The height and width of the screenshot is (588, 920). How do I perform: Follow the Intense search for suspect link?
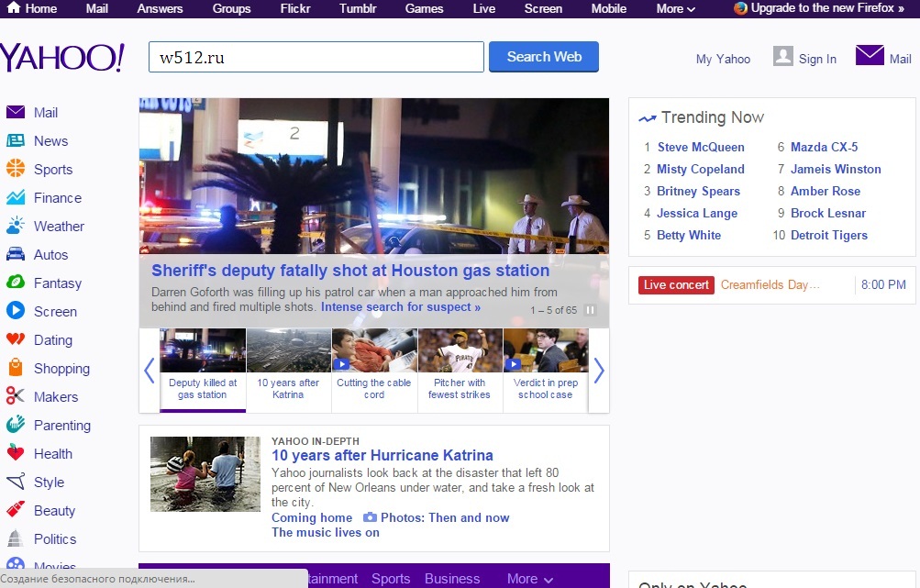tap(401, 307)
